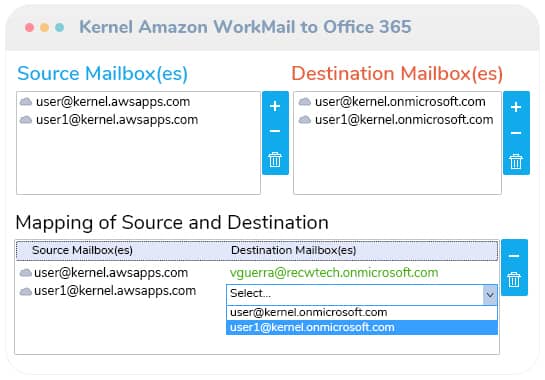Screen dimensions: 545x380
Task: Click Source Mailbox(es) mapping column header
Action: click(82, 250)
